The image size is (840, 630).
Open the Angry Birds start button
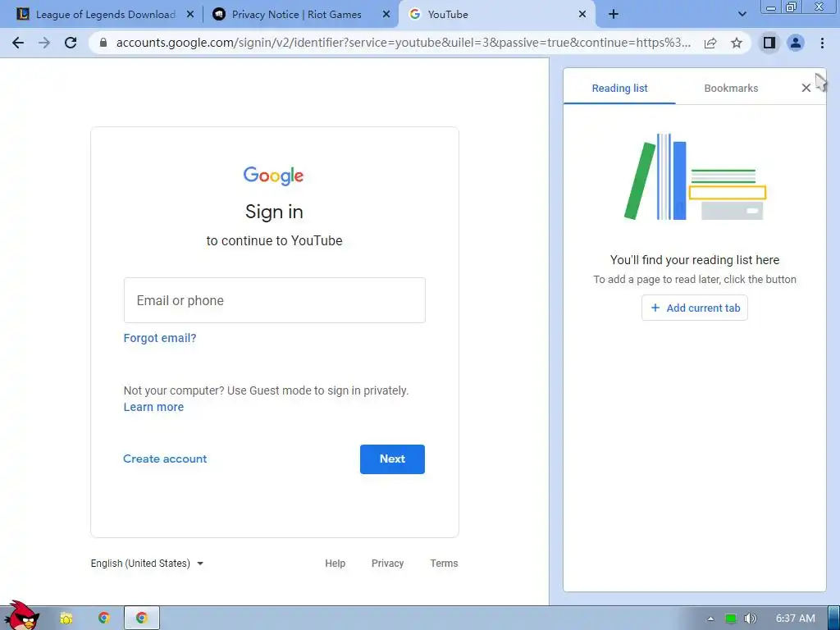(x=22, y=616)
